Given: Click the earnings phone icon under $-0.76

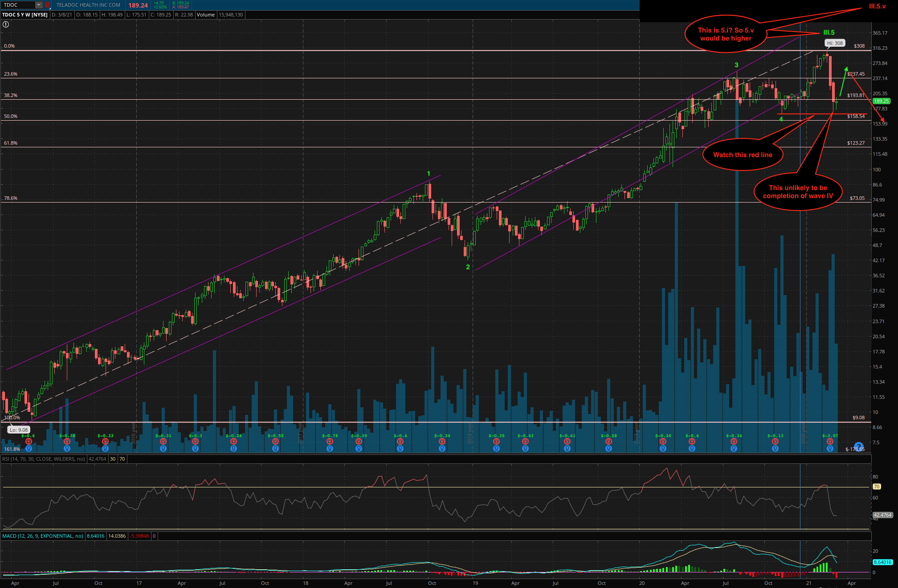Looking at the screenshot, I should click(x=330, y=442).
